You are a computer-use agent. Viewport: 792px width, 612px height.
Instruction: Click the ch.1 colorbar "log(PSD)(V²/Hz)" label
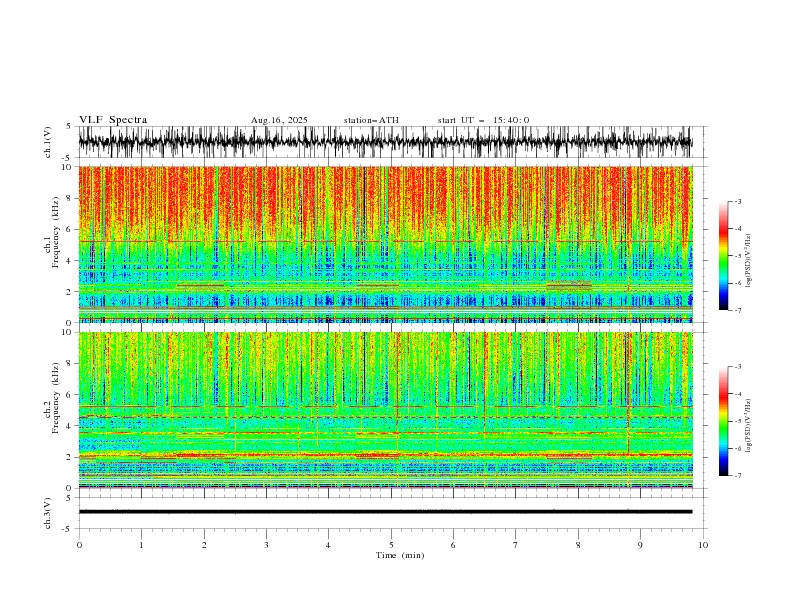click(749, 261)
